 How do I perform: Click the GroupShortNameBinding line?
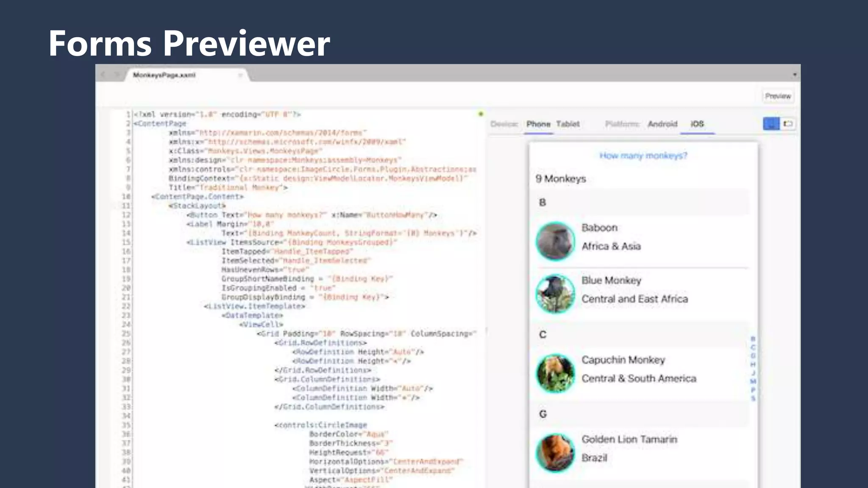307,279
